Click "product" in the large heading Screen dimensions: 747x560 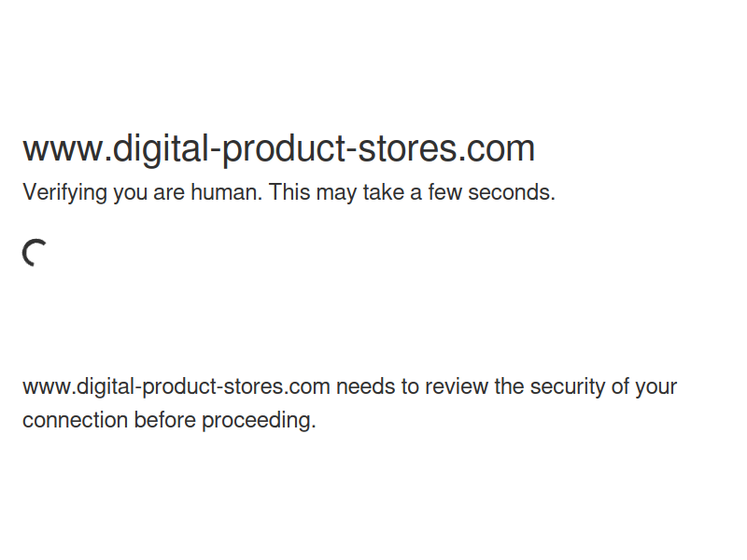tap(285, 149)
